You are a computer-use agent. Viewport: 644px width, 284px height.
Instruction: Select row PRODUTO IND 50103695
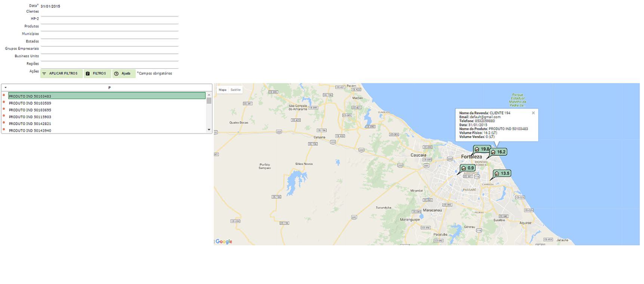107,110
